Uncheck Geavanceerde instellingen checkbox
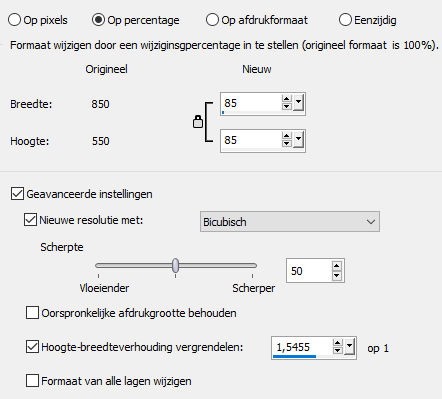 point(17,194)
